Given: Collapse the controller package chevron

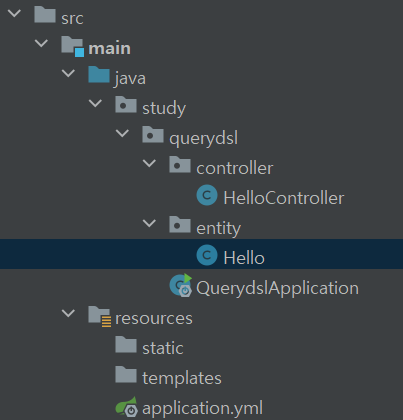Looking at the screenshot, I should (149, 164).
